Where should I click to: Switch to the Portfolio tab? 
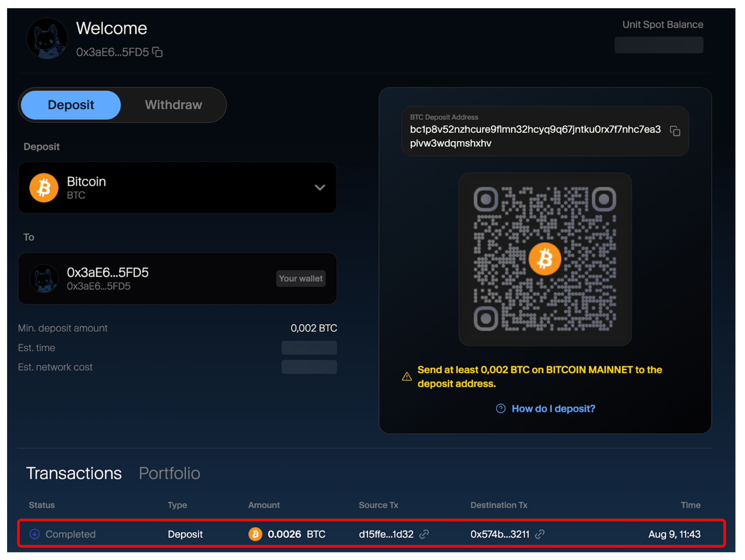(169, 473)
